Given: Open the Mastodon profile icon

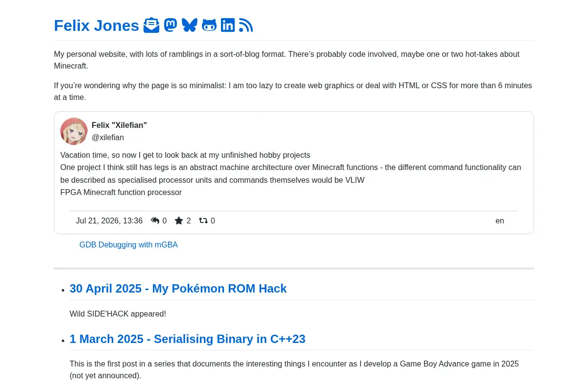Looking at the screenshot, I should tap(171, 25).
